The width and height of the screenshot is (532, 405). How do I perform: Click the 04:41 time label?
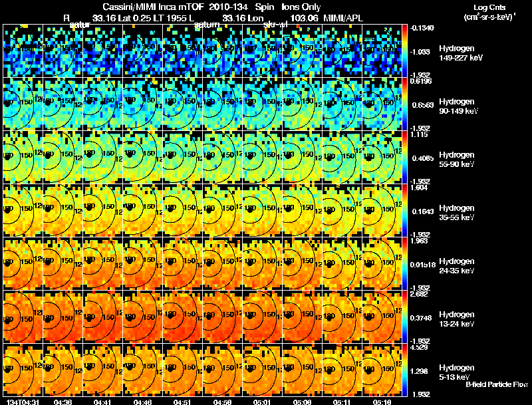[102, 402]
